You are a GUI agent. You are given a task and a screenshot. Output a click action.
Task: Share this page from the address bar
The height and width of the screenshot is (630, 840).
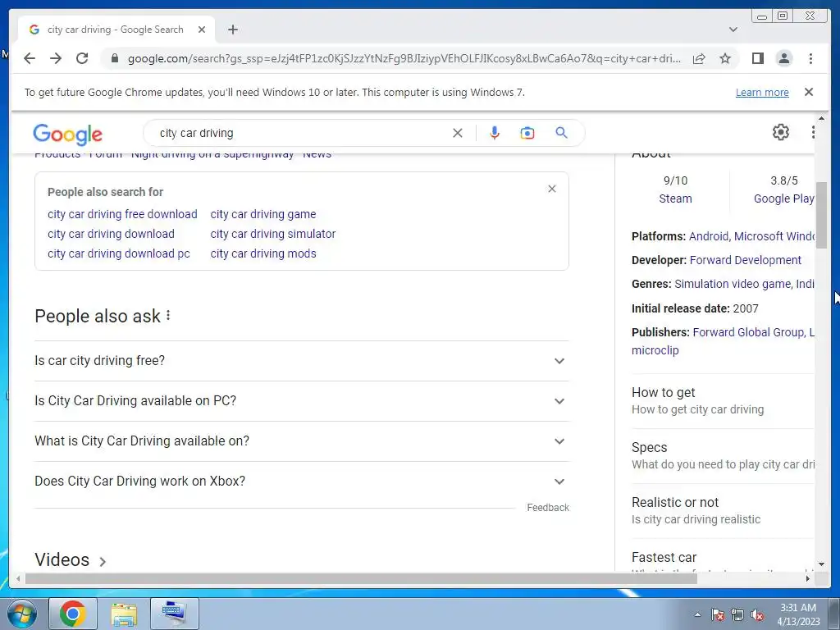[699, 58]
